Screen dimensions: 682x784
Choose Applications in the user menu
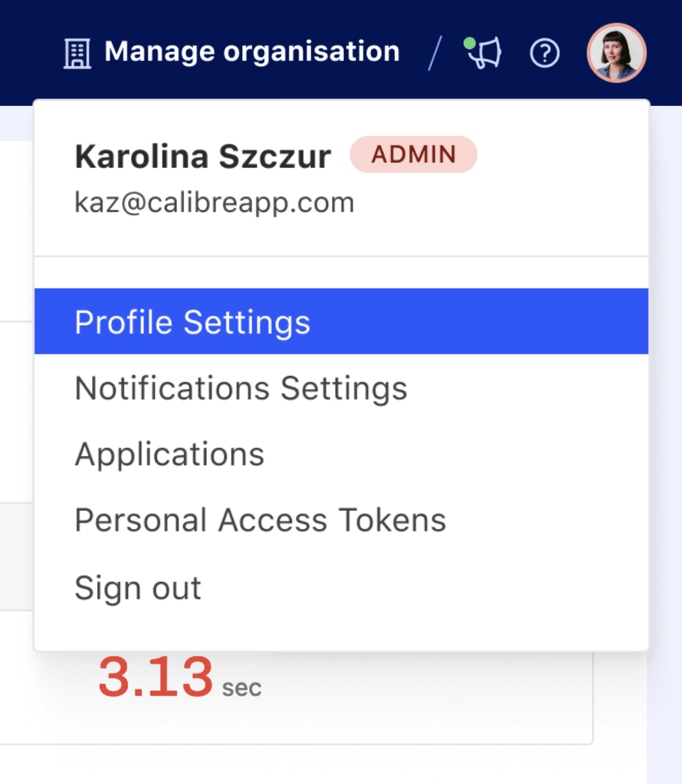[x=169, y=454]
